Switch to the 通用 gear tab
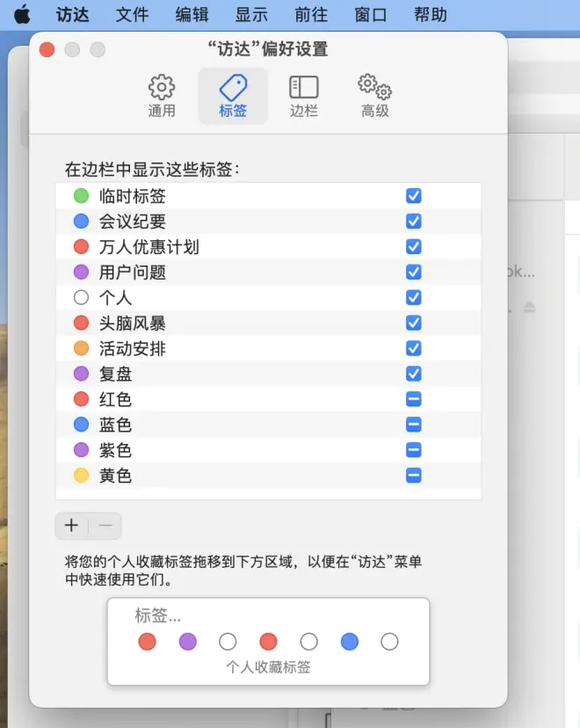This screenshot has height=728, width=580. (x=162, y=96)
